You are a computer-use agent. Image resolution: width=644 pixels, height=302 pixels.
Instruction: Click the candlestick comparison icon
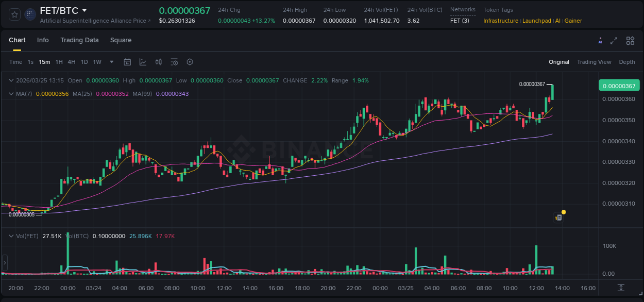pyautogui.click(x=158, y=62)
